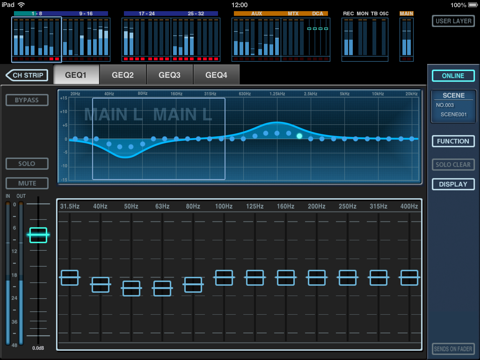The width and height of the screenshot is (480, 360).
Task: Select the 9-16 channel meter block
Action: [86, 39]
